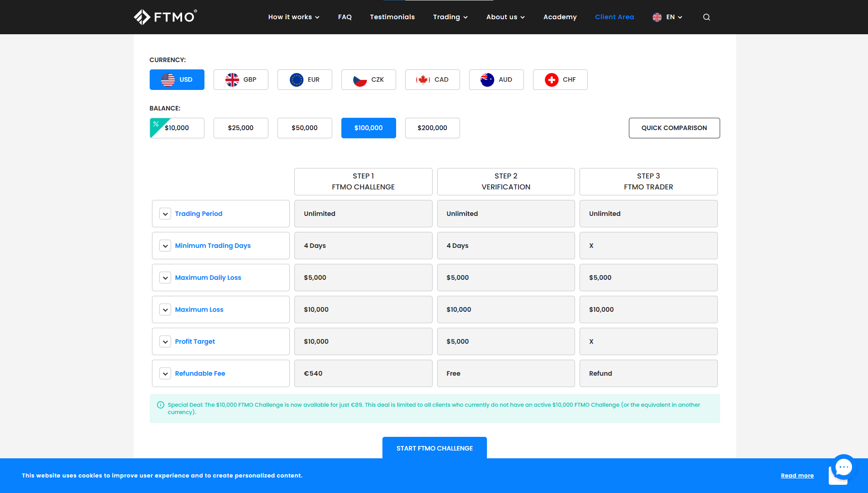Go to the Academy page
868x493 pixels.
560,17
